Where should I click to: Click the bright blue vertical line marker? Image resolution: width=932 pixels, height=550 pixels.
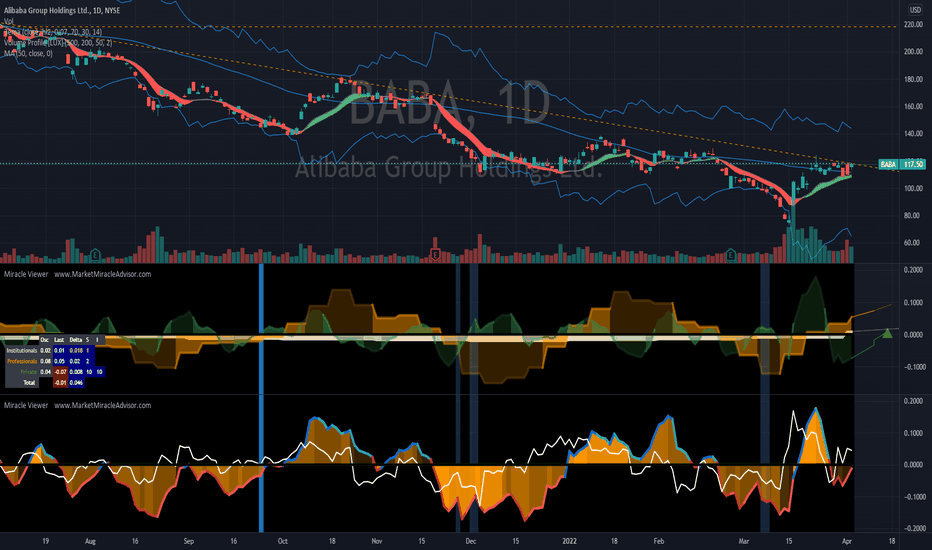[x=261, y=398]
